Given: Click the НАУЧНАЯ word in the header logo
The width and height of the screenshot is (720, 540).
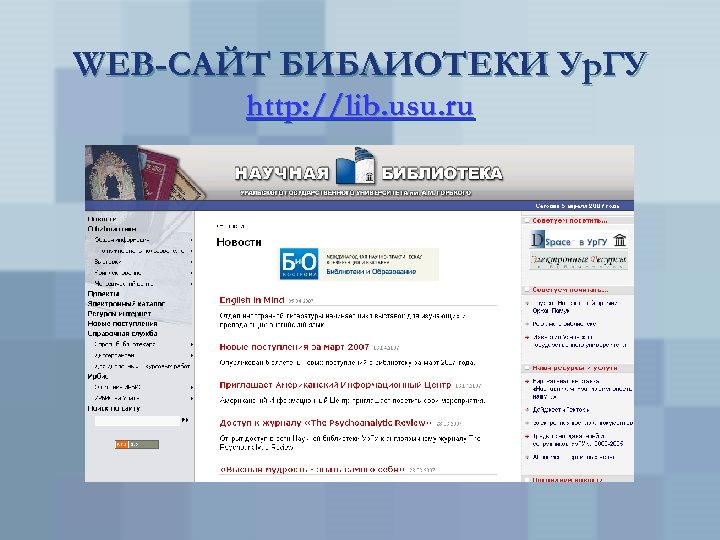Looking at the screenshot, I should 282,174.
